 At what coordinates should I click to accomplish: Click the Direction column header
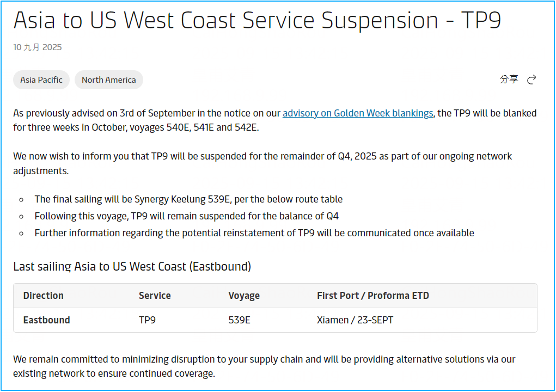43,296
